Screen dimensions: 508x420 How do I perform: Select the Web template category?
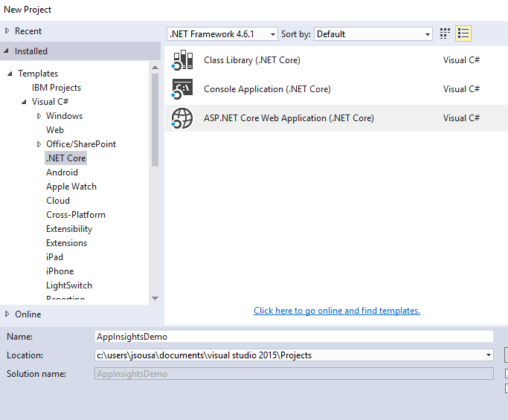coord(55,130)
